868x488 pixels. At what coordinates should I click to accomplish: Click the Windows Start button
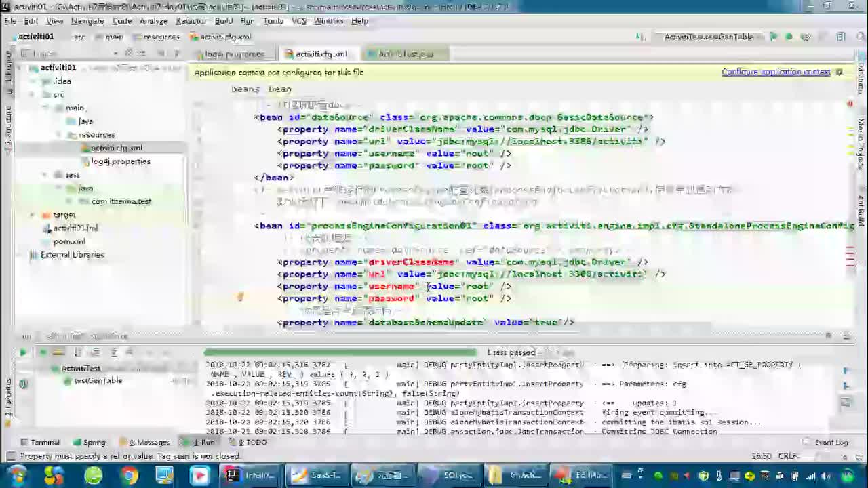point(16,475)
